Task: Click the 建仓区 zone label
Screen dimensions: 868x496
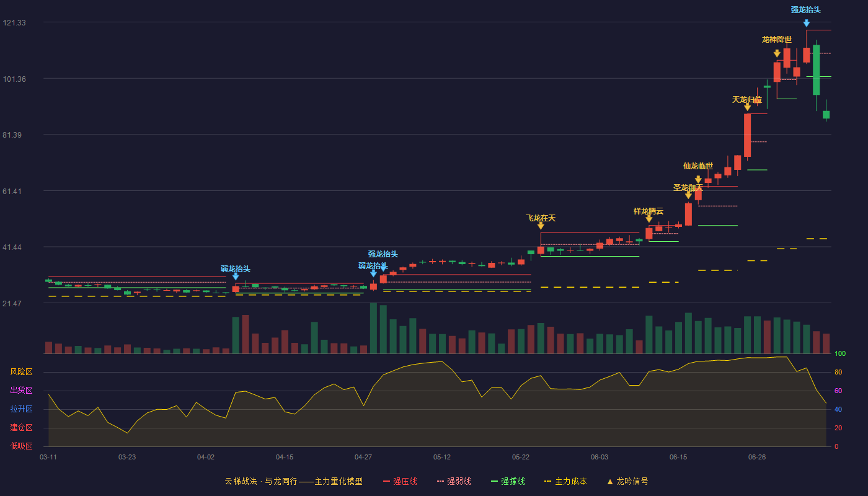Action: coord(21,428)
